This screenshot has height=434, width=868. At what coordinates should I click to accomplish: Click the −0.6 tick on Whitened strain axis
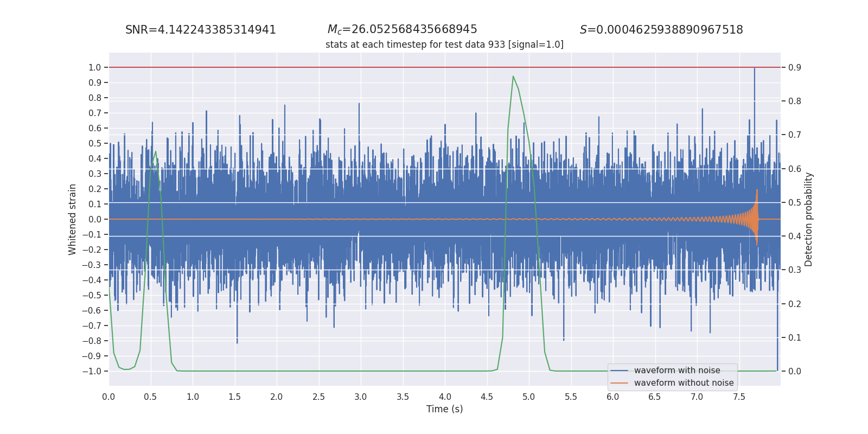[x=92, y=310]
